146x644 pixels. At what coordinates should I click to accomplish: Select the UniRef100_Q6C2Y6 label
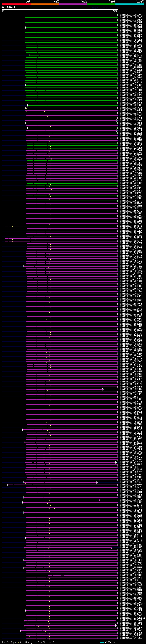(131, 156)
